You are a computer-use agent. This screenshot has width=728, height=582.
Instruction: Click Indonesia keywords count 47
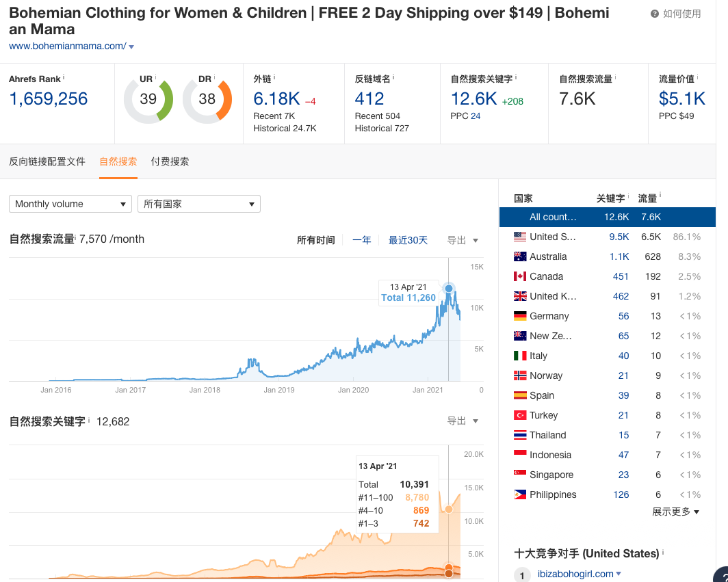click(x=623, y=455)
